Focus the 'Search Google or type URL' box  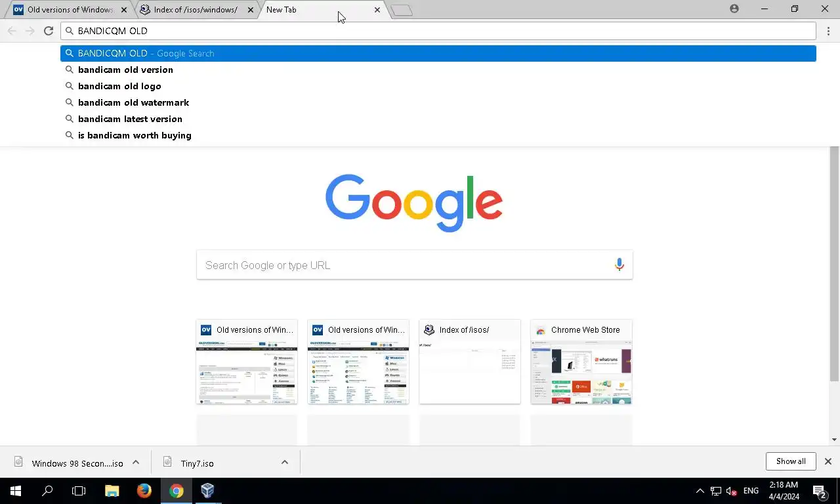(414, 265)
